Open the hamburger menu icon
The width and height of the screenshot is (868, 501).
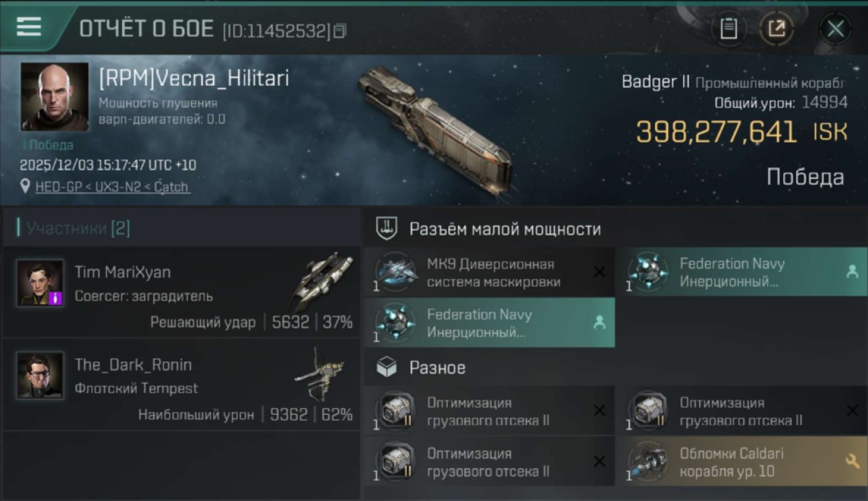point(29,27)
